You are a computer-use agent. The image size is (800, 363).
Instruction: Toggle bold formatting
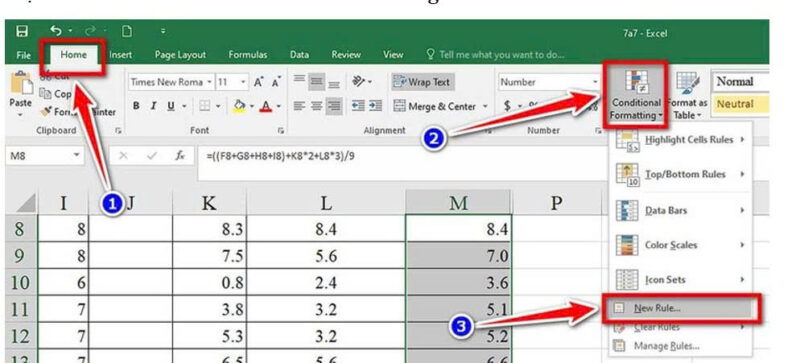coord(136,106)
